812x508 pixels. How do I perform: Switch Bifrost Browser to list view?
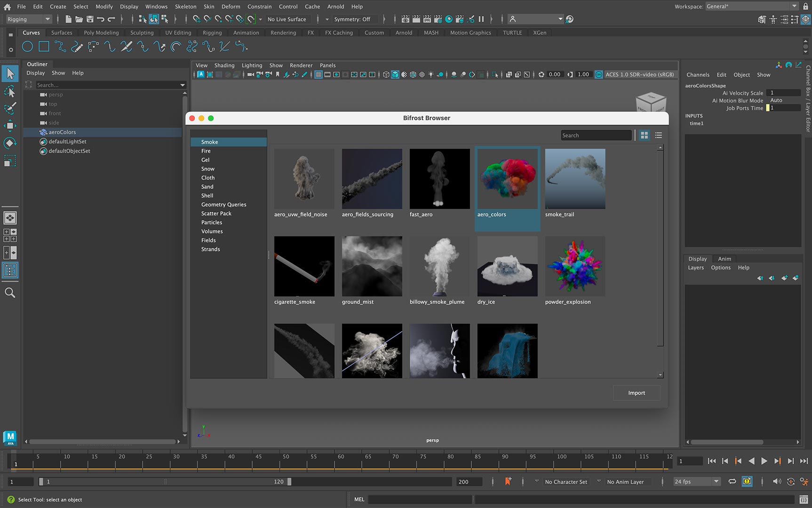pyautogui.click(x=658, y=135)
